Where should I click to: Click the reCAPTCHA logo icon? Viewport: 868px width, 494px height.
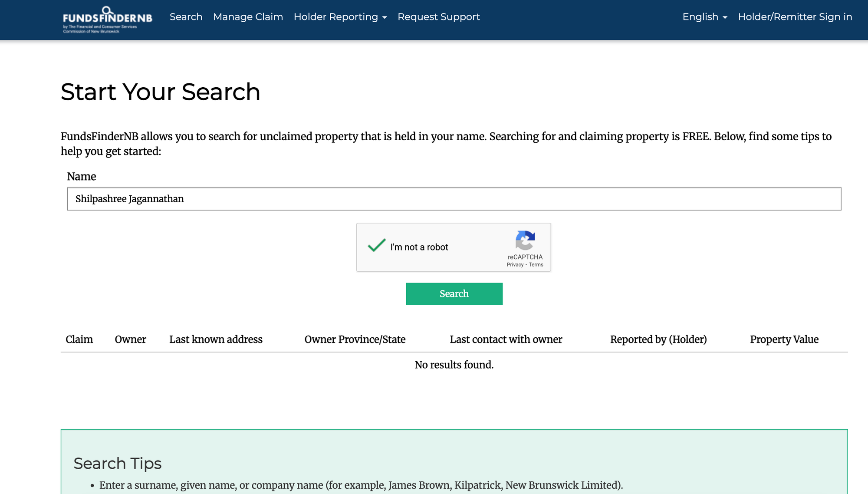[525, 240]
